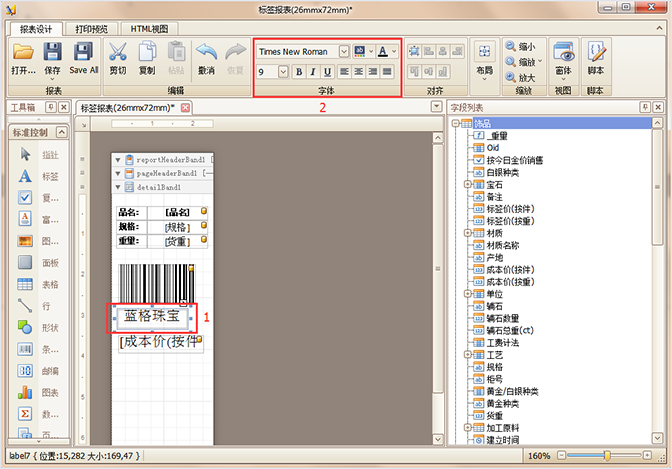Screen dimensions: 672x469
Task: Click the 放大 zoom-in button in ribbon
Action: pyautogui.click(x=519, y=77)
